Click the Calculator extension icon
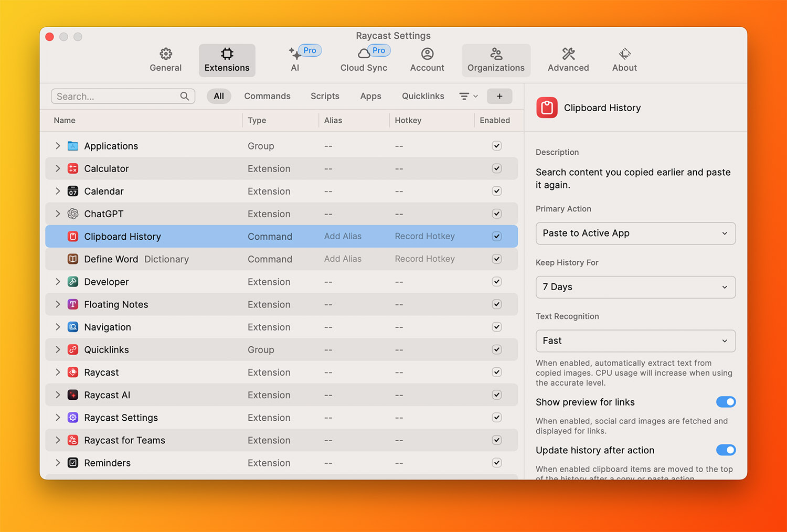The height and width of the screenshot is (532, 787). click(73, 168)
